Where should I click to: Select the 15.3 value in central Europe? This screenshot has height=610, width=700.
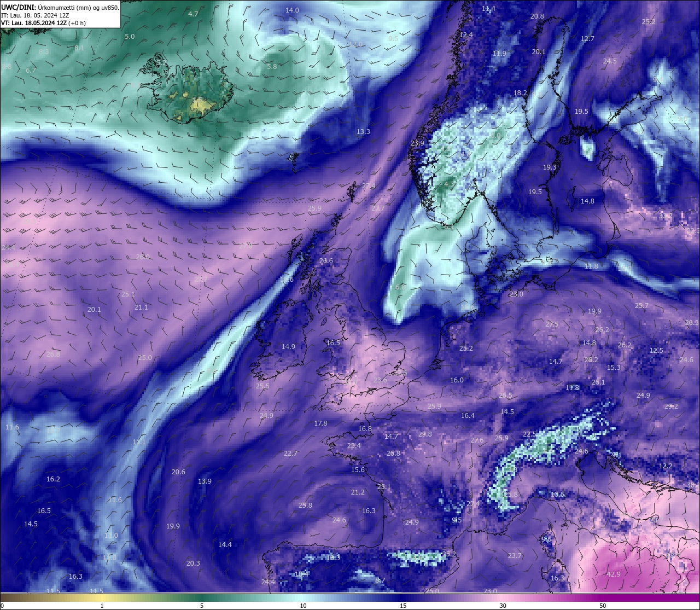coord(614,368)
